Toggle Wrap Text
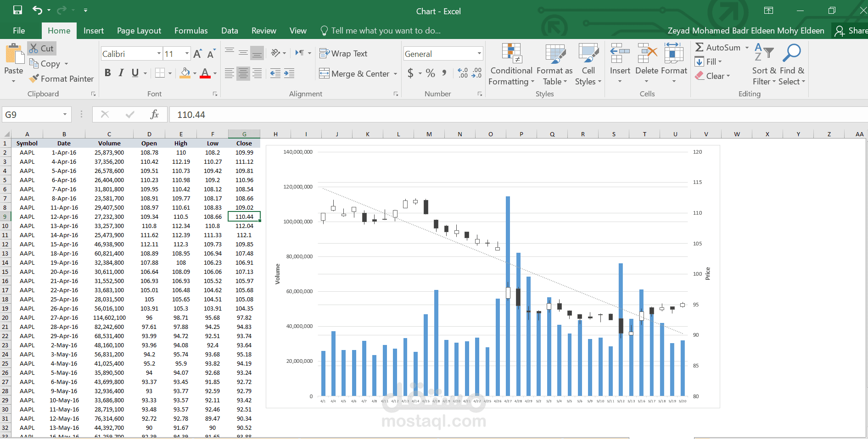 [x=343, y=54]
